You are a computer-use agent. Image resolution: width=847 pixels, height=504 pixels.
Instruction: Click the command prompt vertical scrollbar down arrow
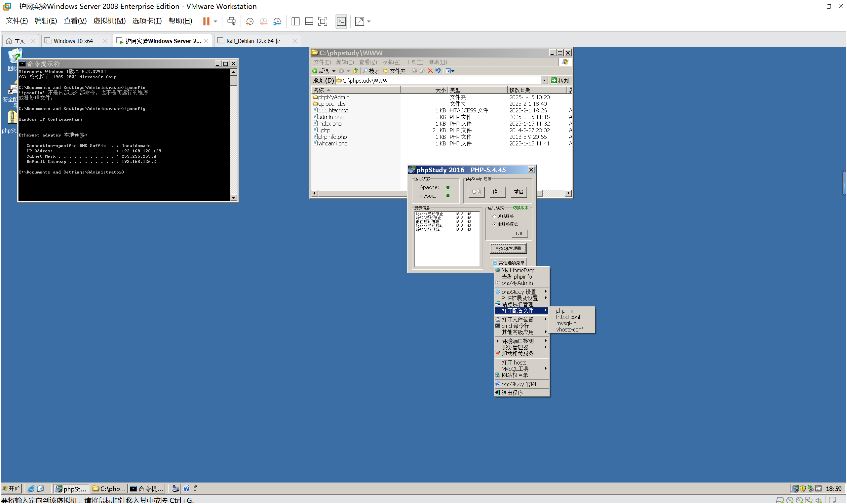tap(234, 198)
